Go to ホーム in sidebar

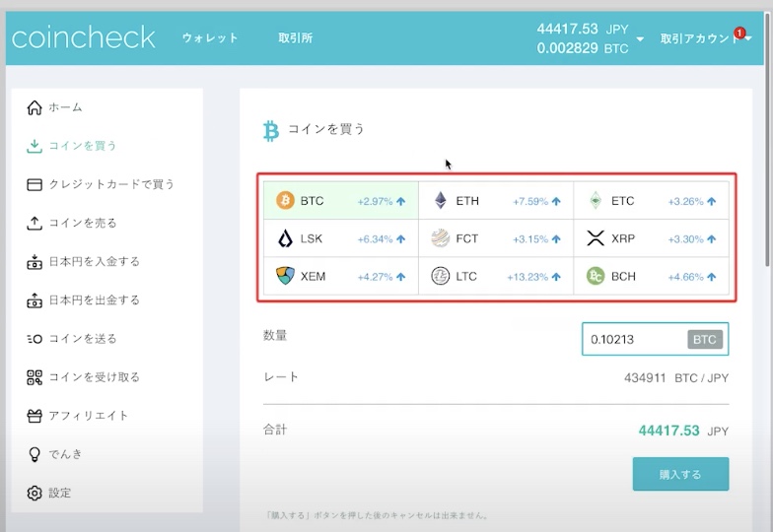(x=65, y=107)
